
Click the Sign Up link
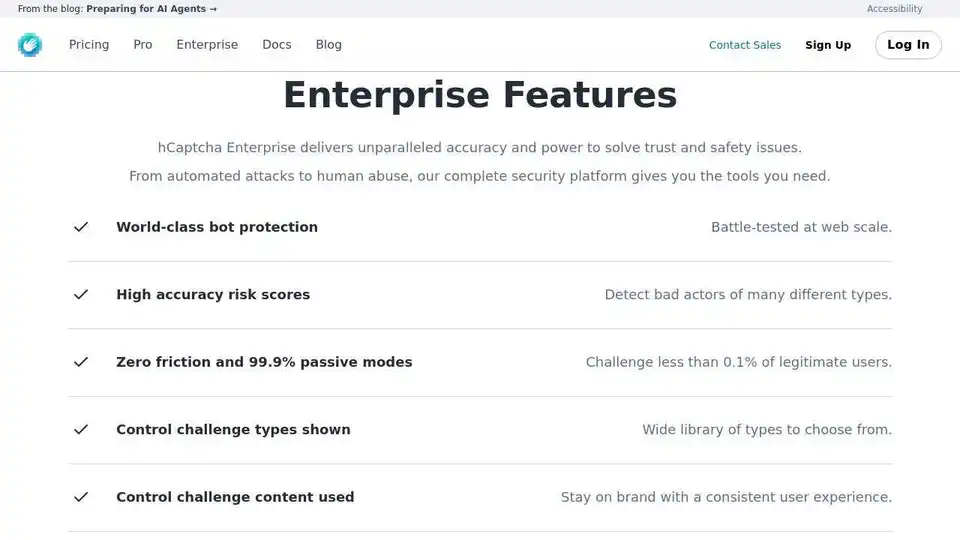(x=828, y=45)
